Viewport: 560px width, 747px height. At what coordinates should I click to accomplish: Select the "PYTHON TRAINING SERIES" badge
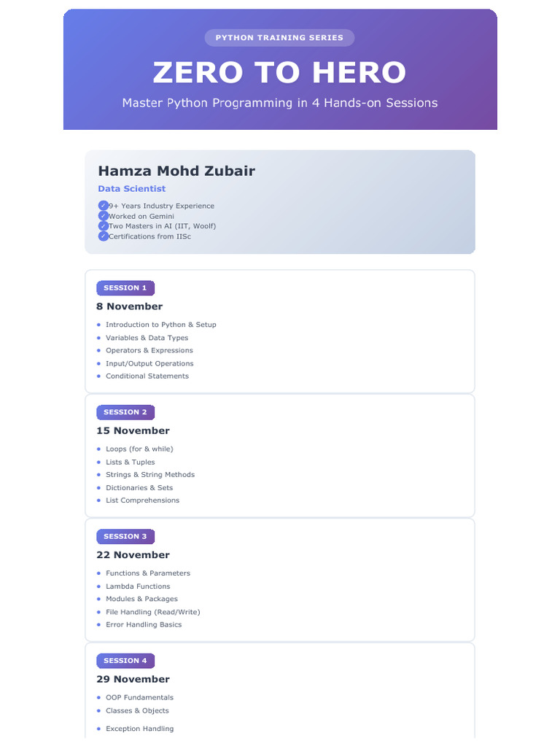coord(279,38)
